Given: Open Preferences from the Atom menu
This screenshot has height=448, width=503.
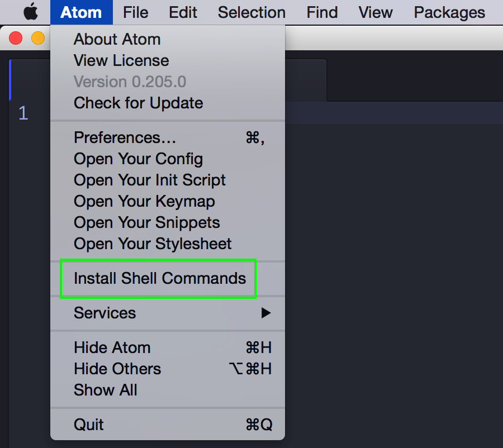Looking at the screenshot, I should point(125,137).
